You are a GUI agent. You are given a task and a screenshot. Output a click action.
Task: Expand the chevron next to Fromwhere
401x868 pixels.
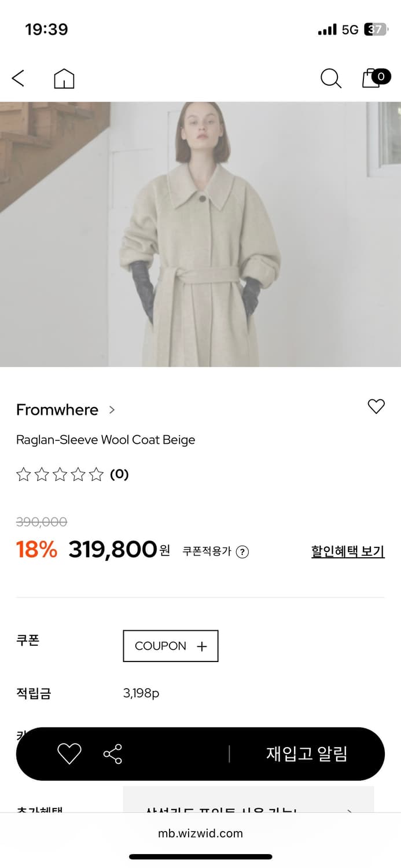point(112,410)
